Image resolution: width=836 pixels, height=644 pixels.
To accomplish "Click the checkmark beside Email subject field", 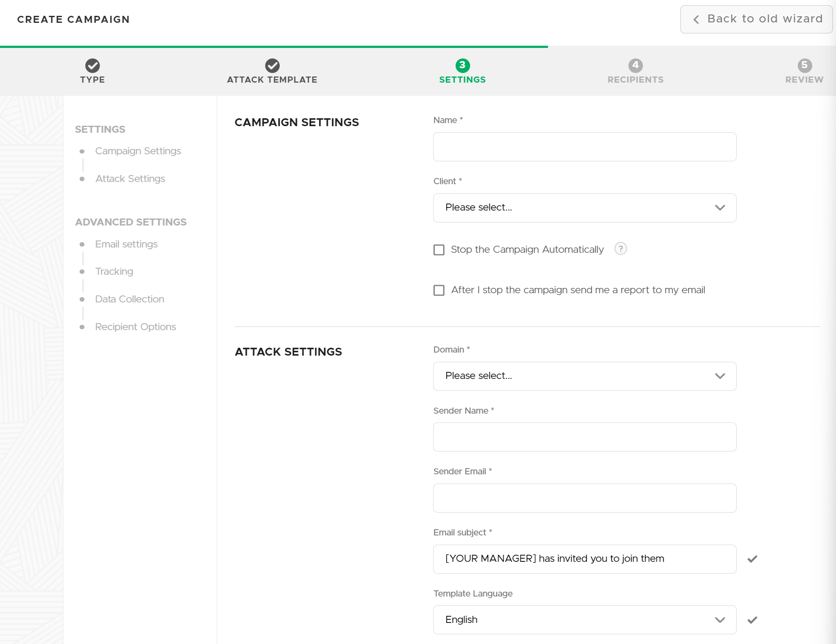I will (x=752, y=559).
